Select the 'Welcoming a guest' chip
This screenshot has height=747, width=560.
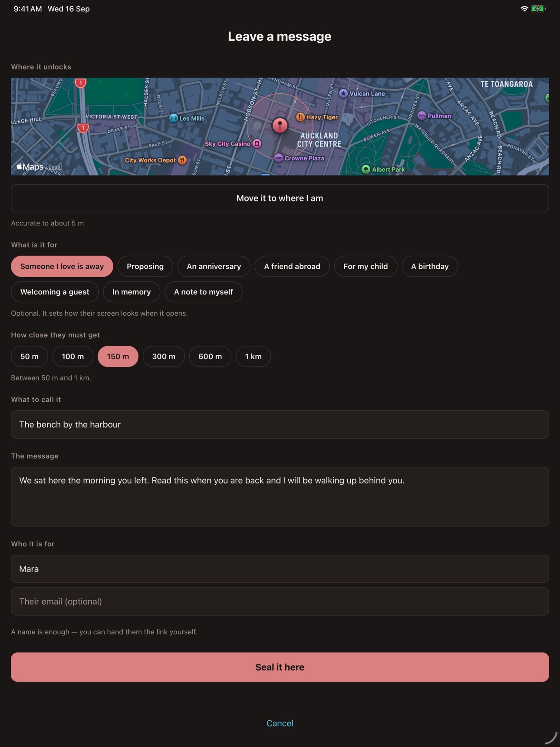(x=55, y=292)
